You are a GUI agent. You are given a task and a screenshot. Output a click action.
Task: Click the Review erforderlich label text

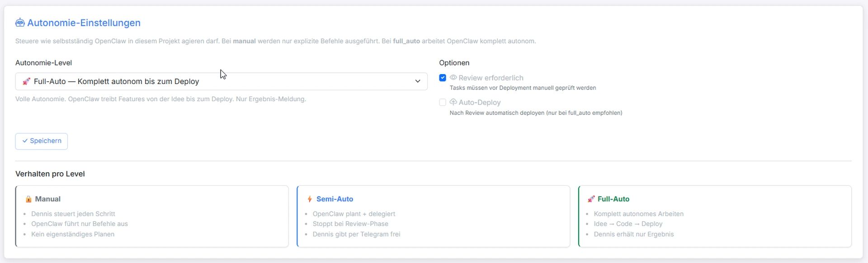(x=491, y=78)
